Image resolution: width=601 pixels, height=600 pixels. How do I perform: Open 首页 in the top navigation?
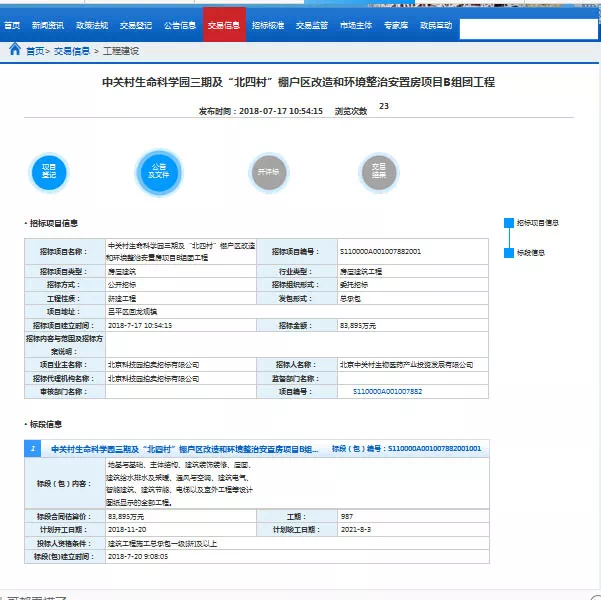point(12,25)
